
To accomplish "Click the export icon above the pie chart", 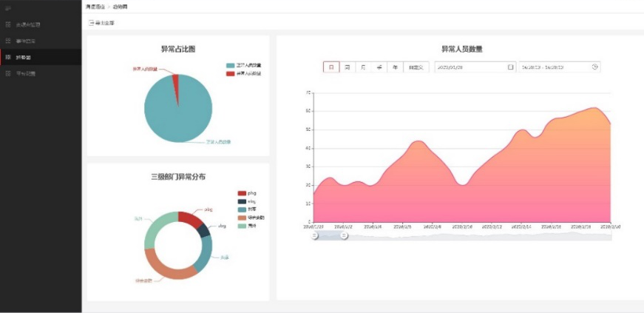I will pos(92,24).
